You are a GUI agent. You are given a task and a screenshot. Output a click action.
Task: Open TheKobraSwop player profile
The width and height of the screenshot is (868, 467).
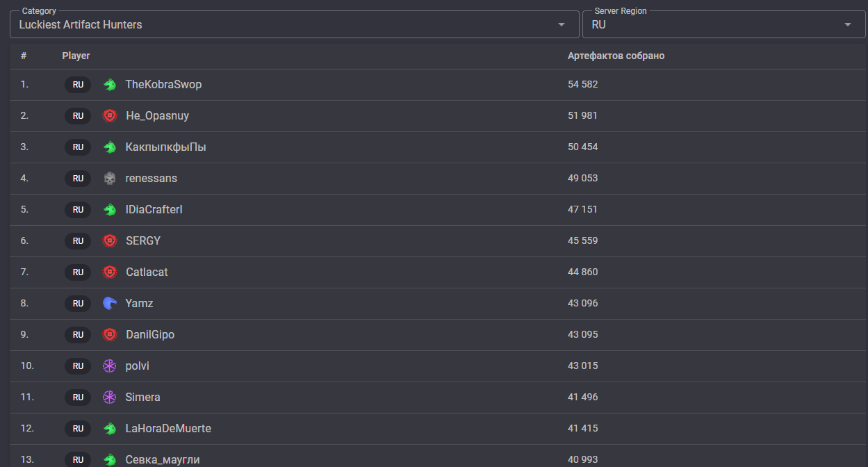[163, 85]
